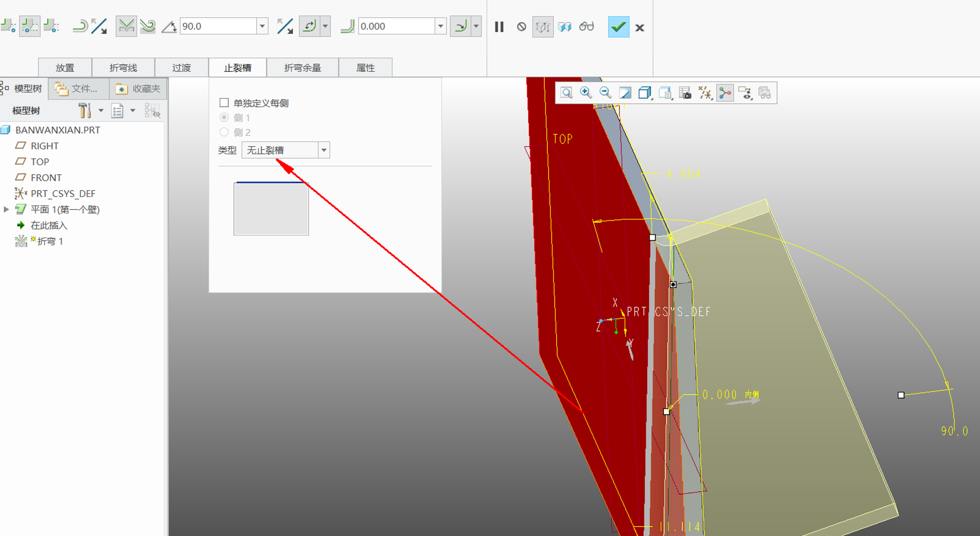Click the angle measurement scheme button
Viewport: 980px width, 536px height.
point(310,26)
